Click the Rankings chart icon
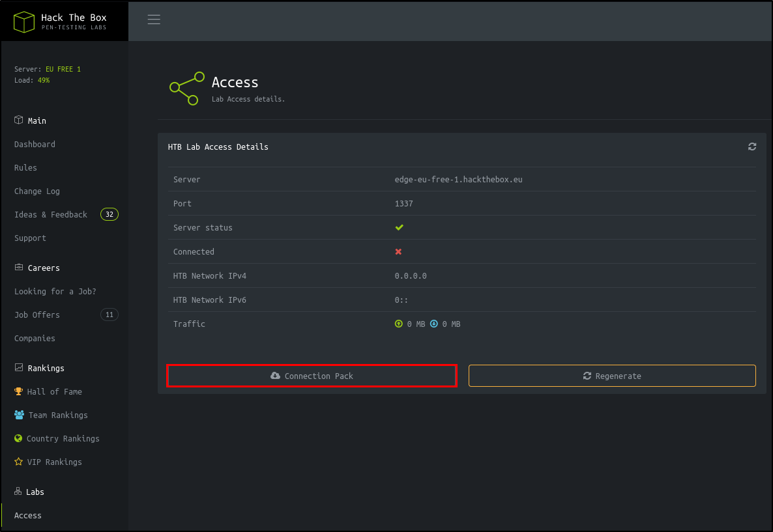This screenshot has width=773, height=532. point(19,367)
